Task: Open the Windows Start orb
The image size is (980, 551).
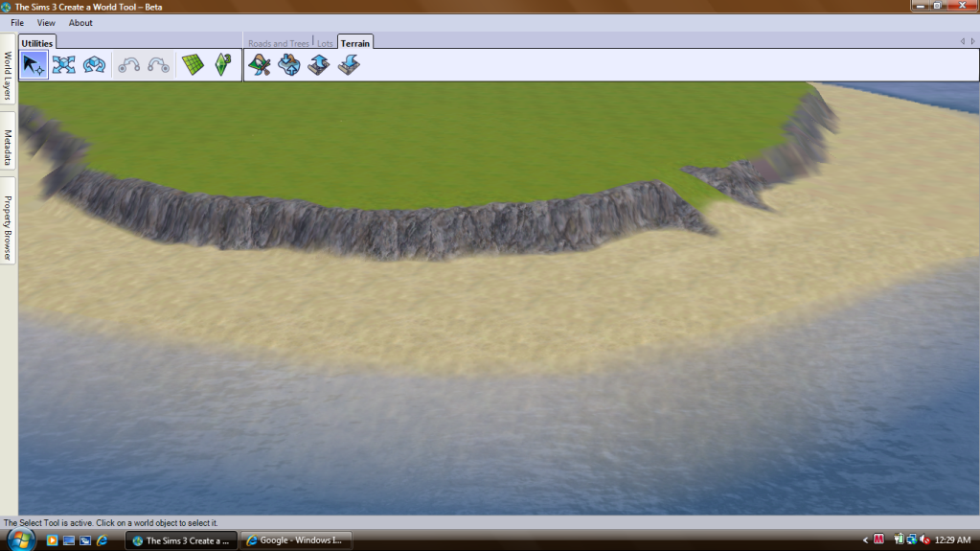Action: pos(20,540)
